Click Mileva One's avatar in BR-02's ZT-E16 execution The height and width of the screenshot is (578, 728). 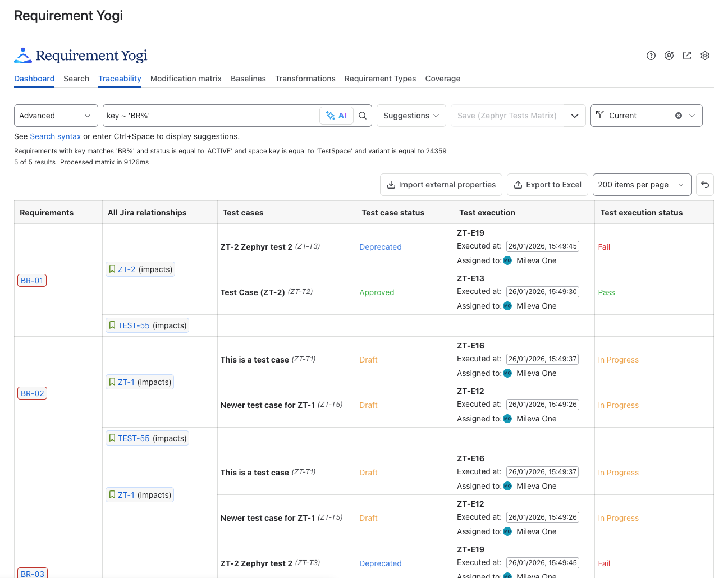pyautogui.click(x=507, y=373)
